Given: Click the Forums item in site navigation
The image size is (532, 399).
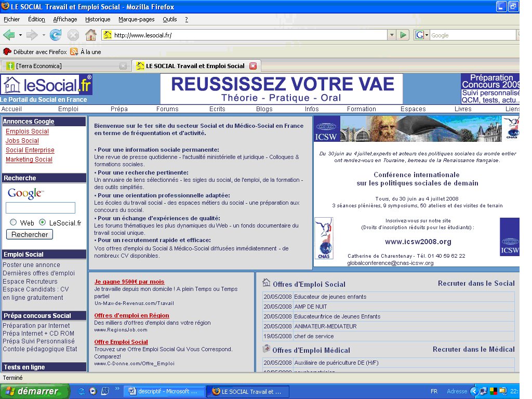Looking at the screenshot, I should (x=167, y=109).
